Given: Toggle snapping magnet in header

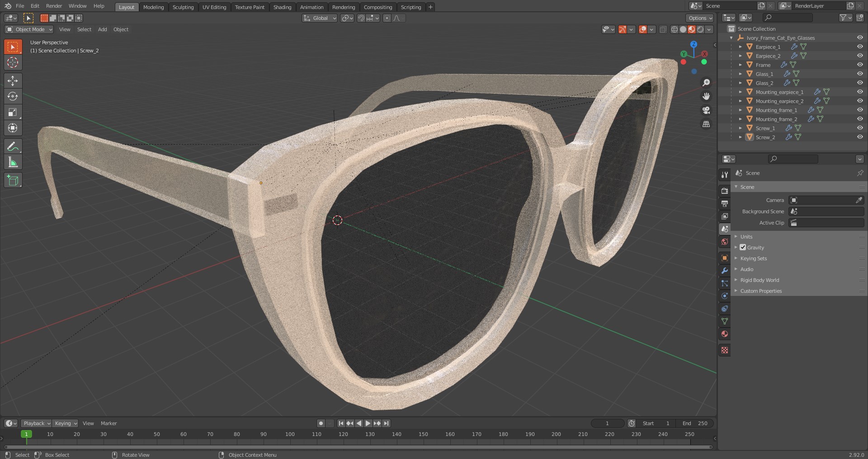Looking at the screenshot, I should [x=361, y=18].
